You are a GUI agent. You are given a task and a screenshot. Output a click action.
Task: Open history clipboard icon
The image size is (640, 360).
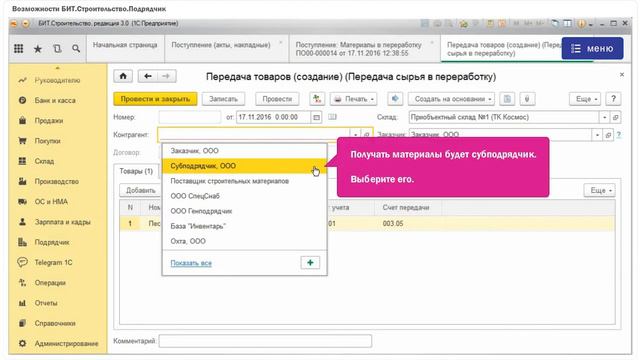[x=57, y=49]
